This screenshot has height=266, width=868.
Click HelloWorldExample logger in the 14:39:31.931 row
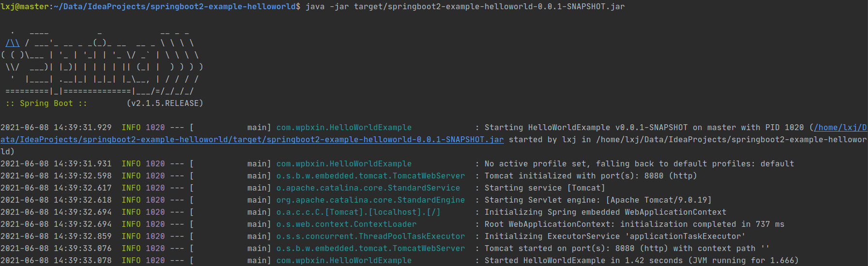[344, 164]
